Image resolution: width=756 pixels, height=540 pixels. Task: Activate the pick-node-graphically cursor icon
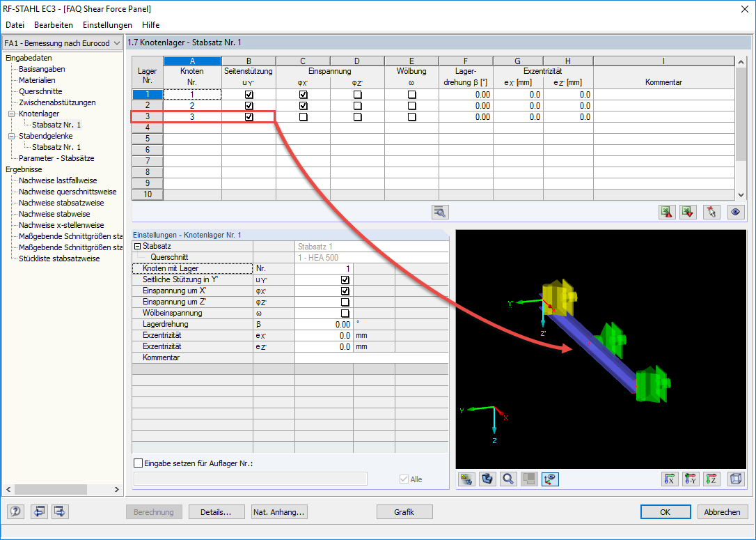click(x=711, y=212)
